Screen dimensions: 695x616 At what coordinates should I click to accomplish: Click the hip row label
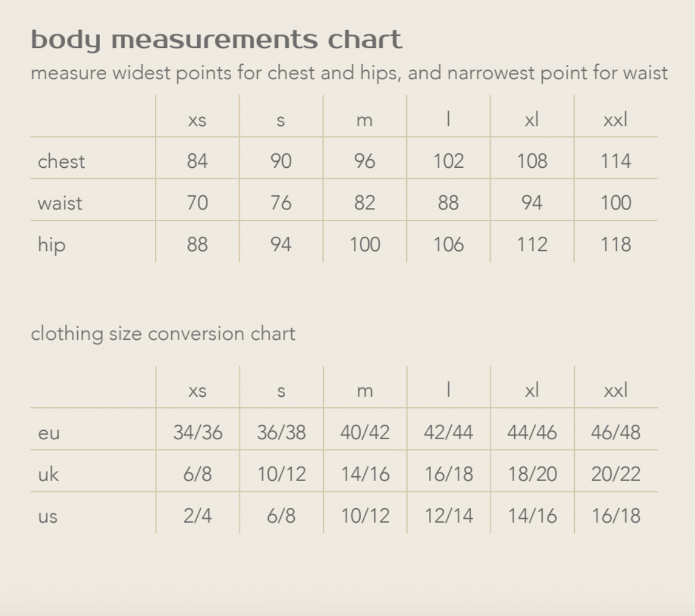[52, 245]
